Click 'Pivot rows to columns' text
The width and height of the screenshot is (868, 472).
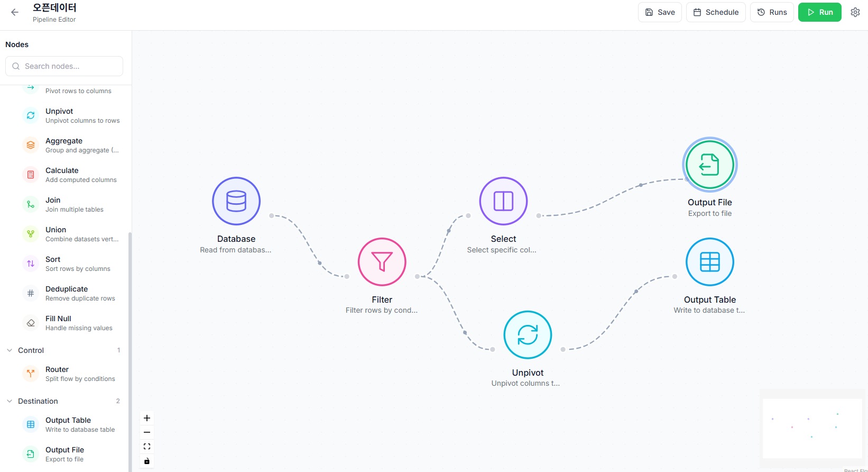point(78,91)
